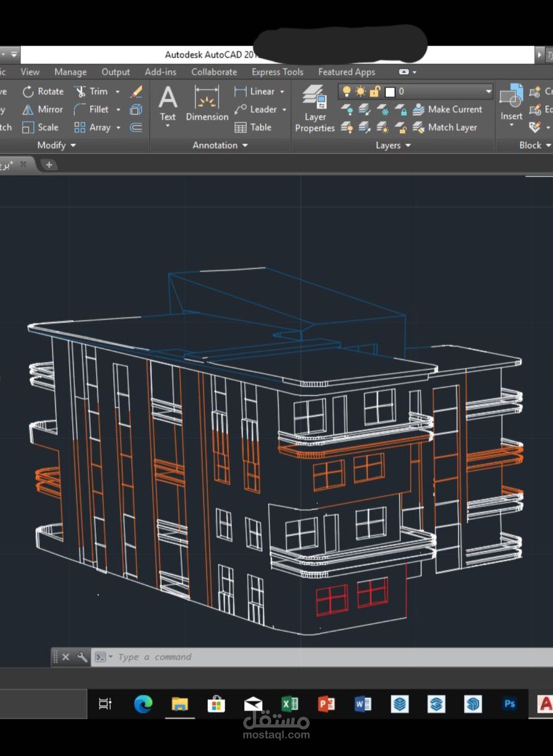Click the white layer color swatch
The image size is (553, 756).
tap(390, 92)
